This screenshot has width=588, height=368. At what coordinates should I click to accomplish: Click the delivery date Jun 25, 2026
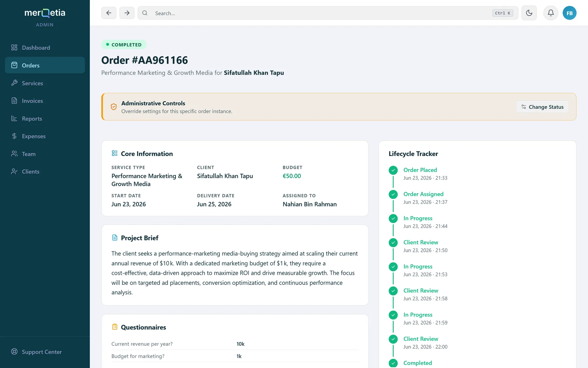pos(214,204)
